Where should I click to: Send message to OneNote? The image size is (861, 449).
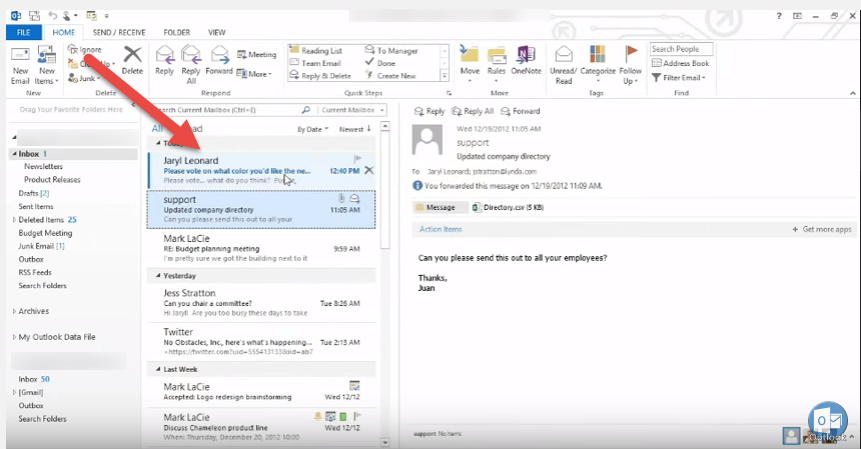pos(526,60)
